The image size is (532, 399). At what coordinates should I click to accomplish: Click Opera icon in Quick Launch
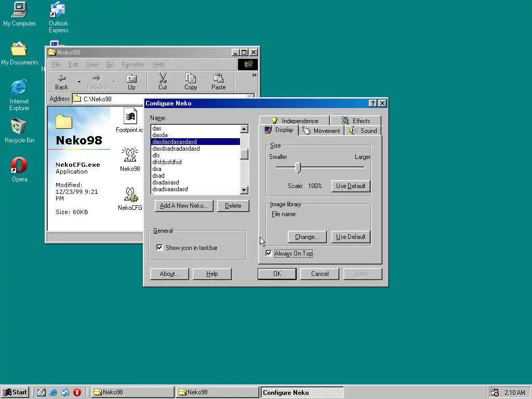click(x=77, y=392)
